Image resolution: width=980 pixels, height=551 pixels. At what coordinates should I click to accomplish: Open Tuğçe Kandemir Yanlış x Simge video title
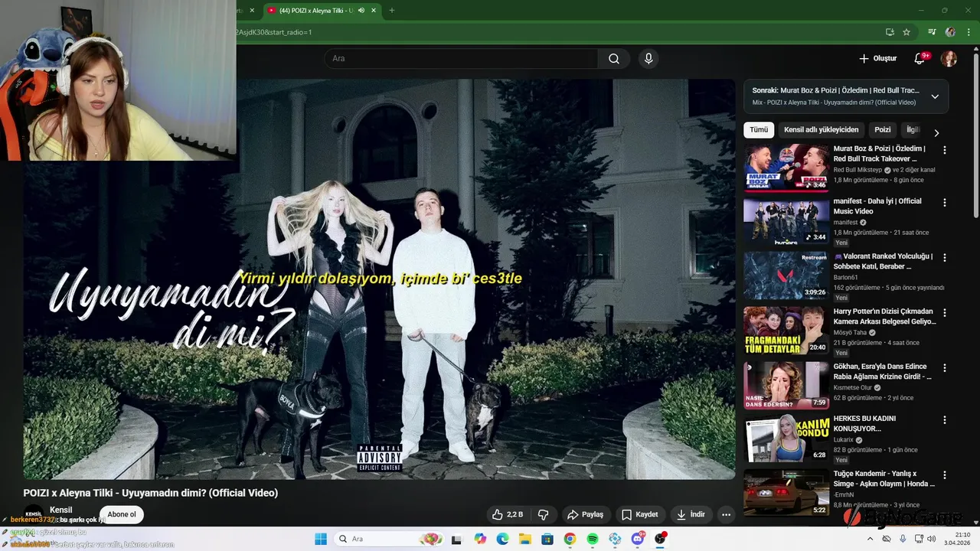tap(884, 478)
